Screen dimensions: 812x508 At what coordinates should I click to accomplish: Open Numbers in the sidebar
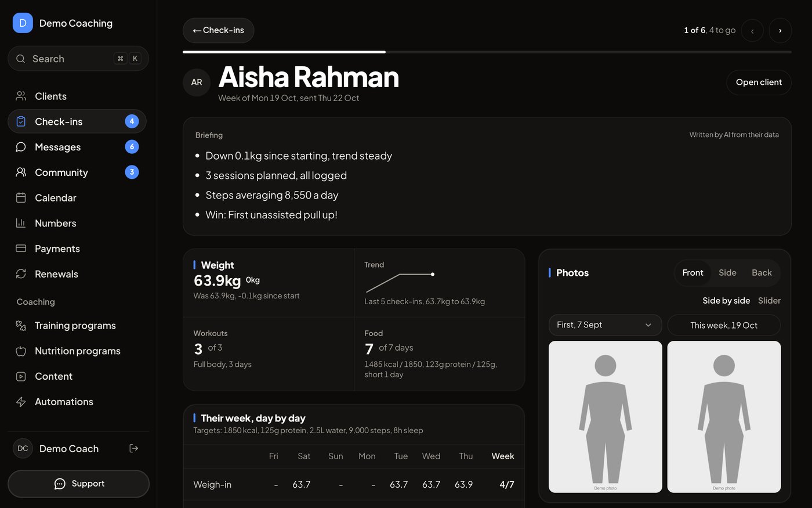point(77,223)
